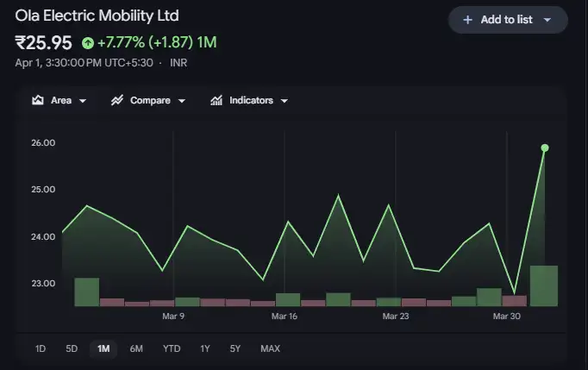Click the ₹25.95 price value
Image resolution: width=588 pixels, height=370 pixels.
43,43
